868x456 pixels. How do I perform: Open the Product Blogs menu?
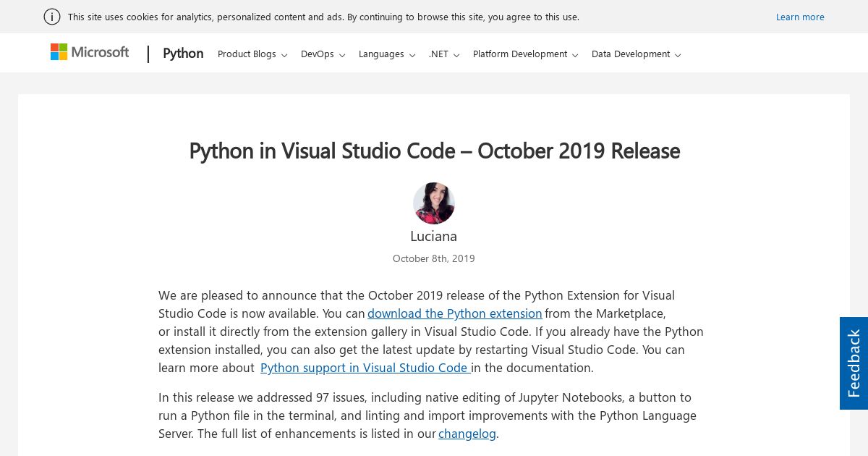252,54
